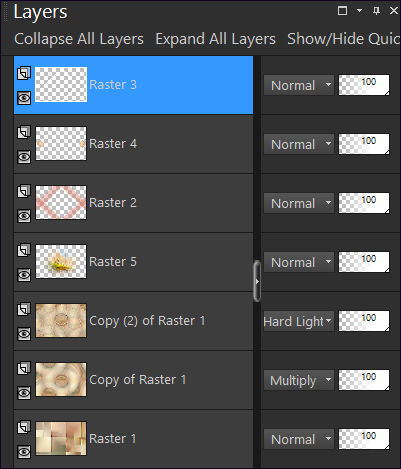The image size is (401, 469).
Task: Hide the Raster 1 layer with its eye
Action: pyautogui.click(x=24, y=452)
